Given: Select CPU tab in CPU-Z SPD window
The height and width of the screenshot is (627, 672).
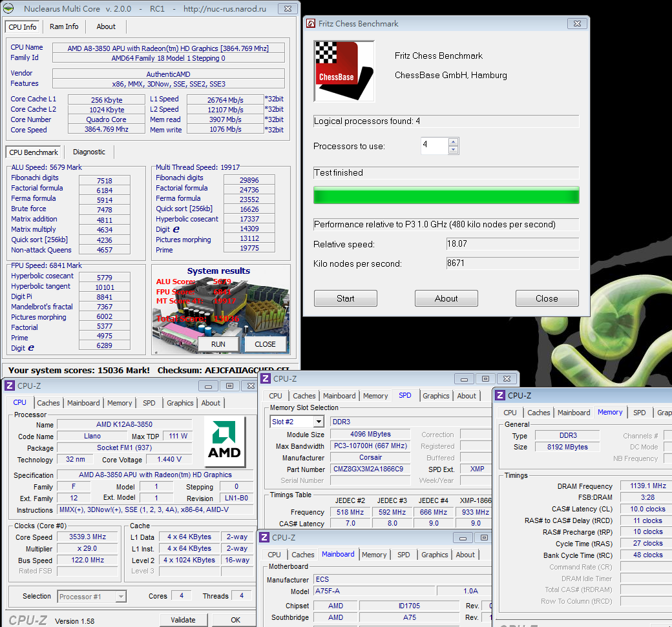Looking at the screenshot, I should (275, 396).
